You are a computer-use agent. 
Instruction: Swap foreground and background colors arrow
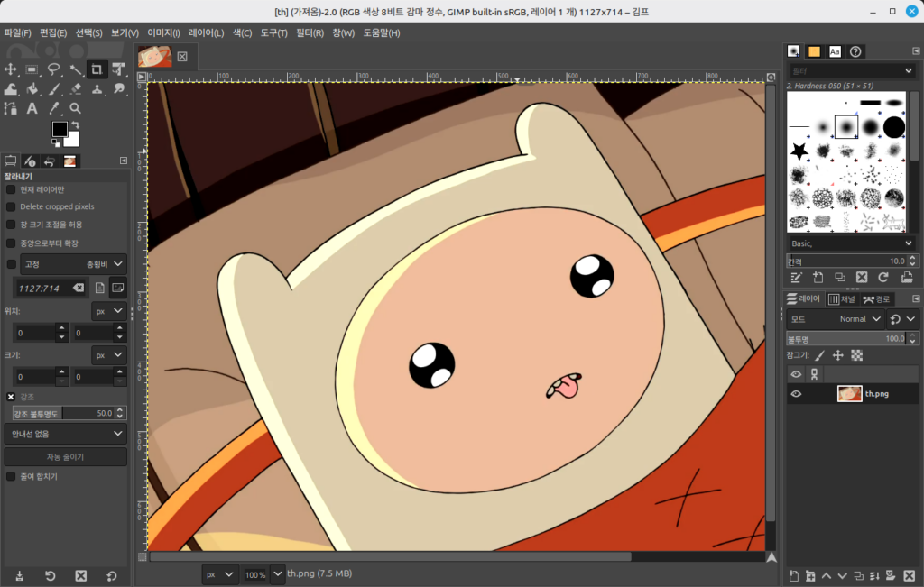[x=75, y=124]
